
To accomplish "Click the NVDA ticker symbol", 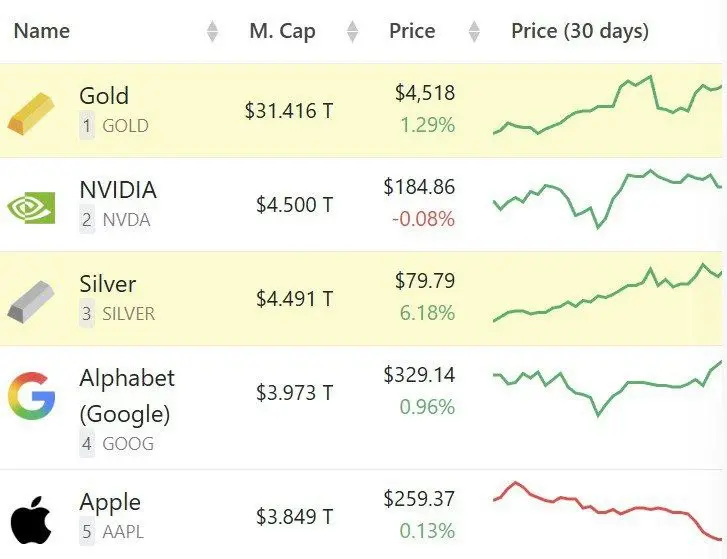I will click(126, 220).
